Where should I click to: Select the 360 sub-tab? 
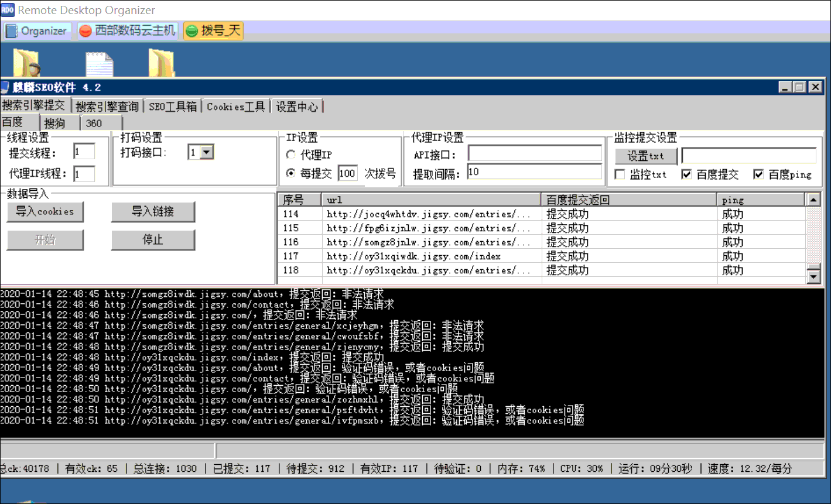(100, 123)
